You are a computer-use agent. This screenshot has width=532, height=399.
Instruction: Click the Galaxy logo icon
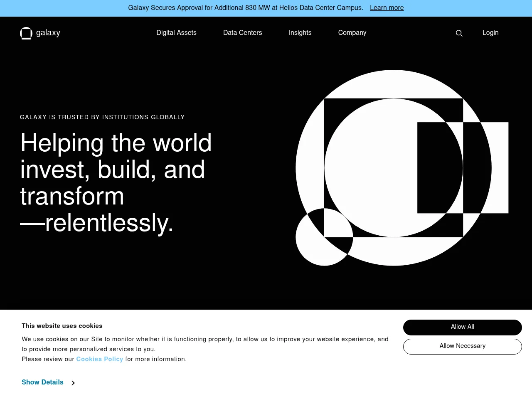point(26,33)
